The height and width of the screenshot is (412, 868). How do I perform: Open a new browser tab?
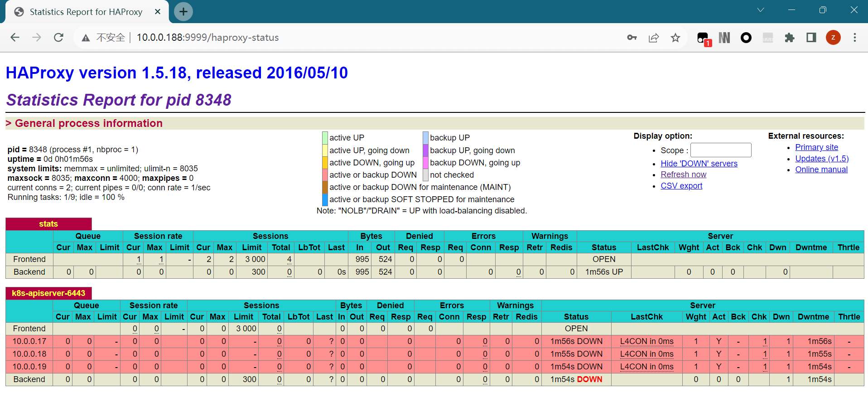click(183, 12)
